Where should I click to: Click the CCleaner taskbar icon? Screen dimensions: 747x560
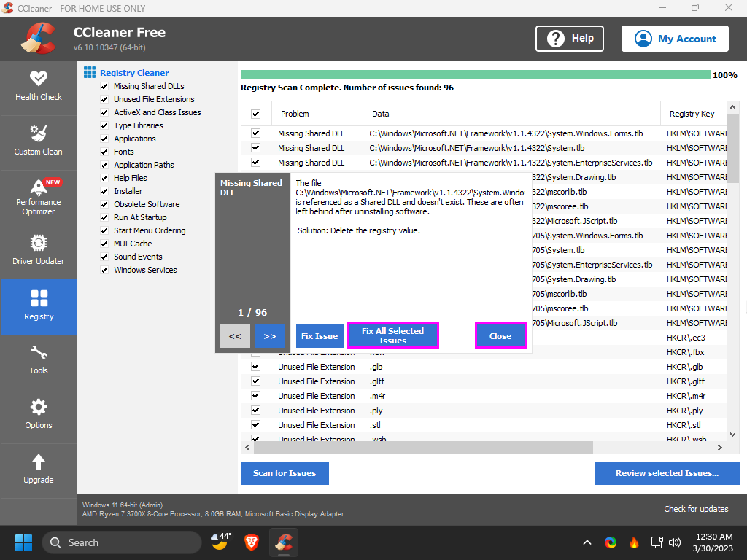coord(284,542)
